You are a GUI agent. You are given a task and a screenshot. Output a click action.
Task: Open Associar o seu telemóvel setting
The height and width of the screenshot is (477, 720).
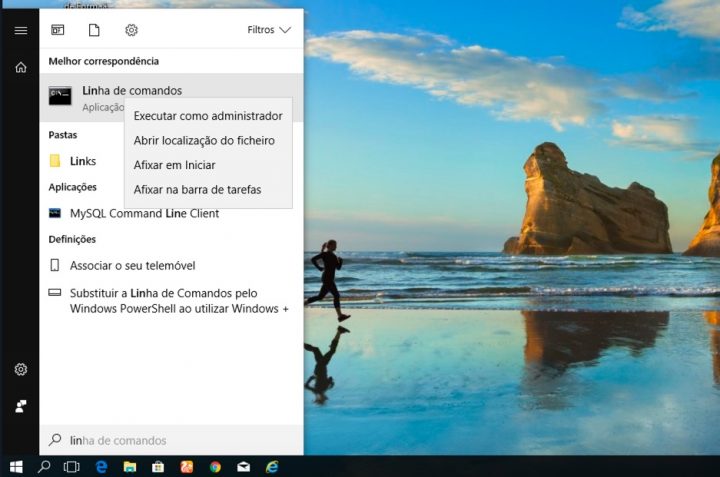[131, 265]
